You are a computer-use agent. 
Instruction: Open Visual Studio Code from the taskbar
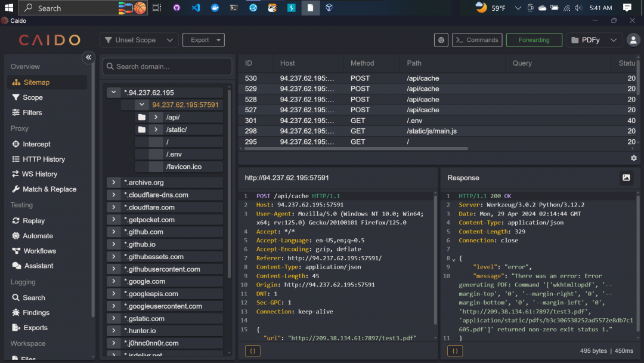pos(196,8)
